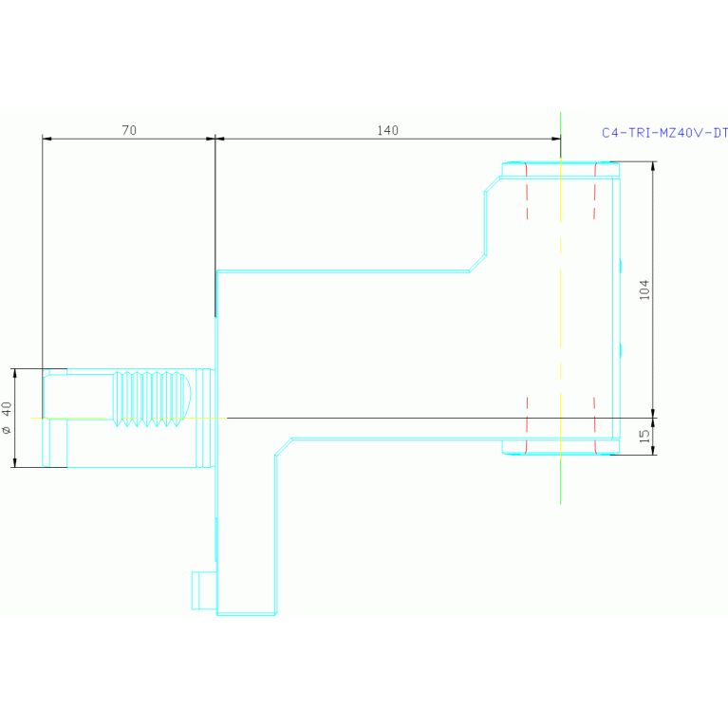728x728 pixels.
Task: Click the ribbed threaded section of the shank
Action: (150, 399)
